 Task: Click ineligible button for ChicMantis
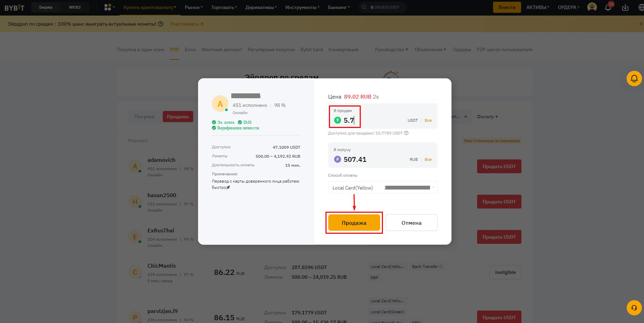tap(506, 272)
